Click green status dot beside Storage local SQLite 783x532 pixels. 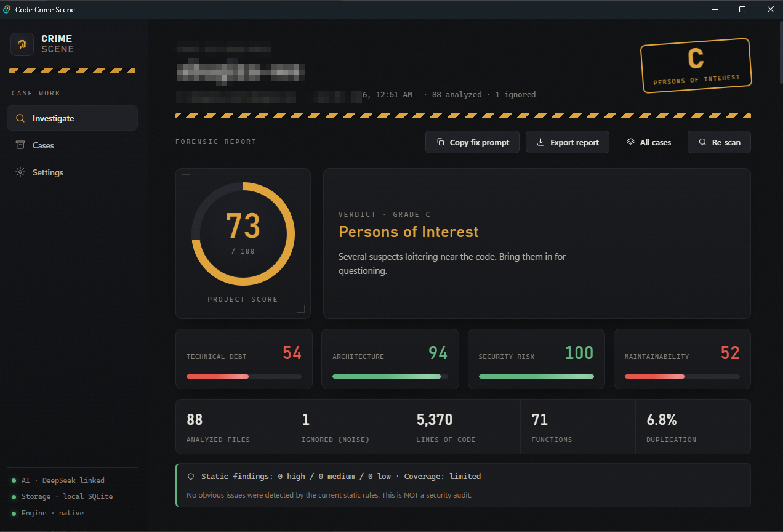pyautogui.click(x=14, y=497)
